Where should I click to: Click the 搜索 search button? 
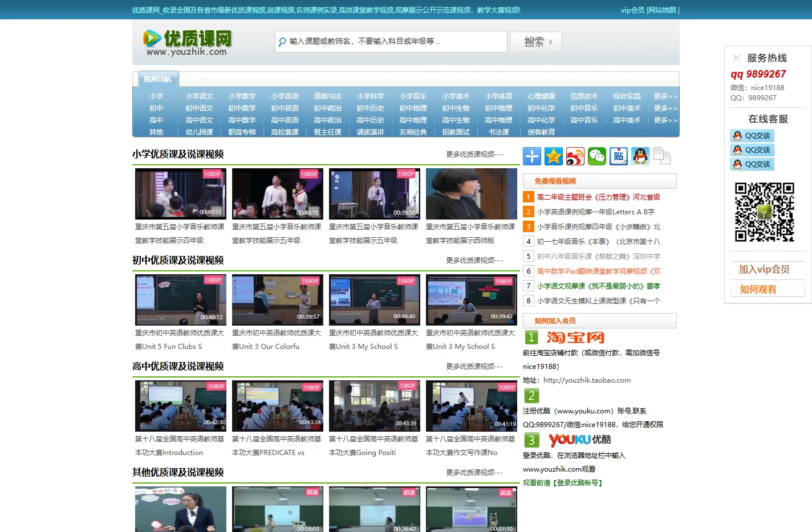536,42
